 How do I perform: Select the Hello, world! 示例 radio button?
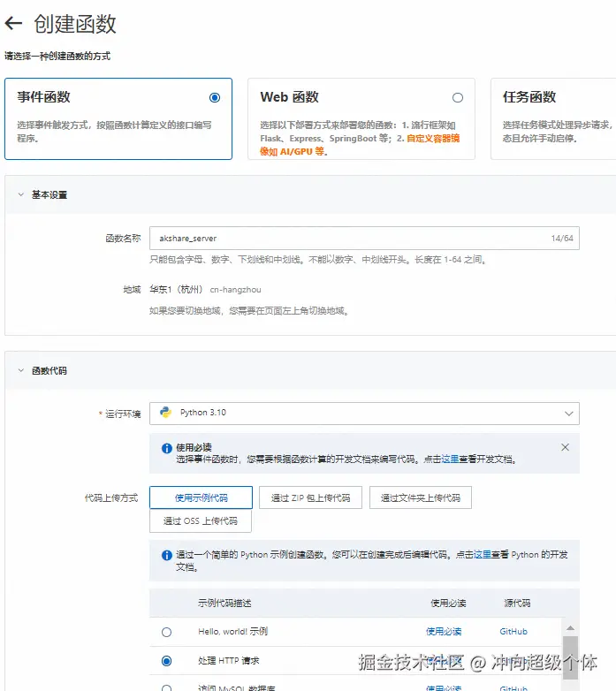tap(166, 632)
